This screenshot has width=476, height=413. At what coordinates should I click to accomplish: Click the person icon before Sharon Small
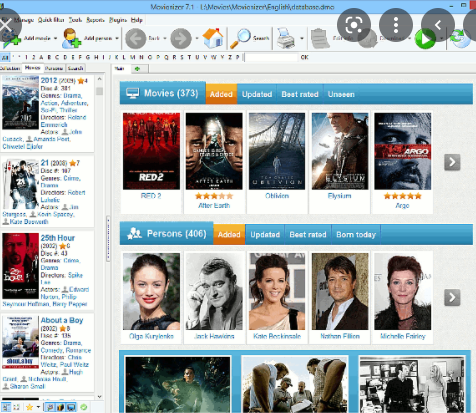6,386
